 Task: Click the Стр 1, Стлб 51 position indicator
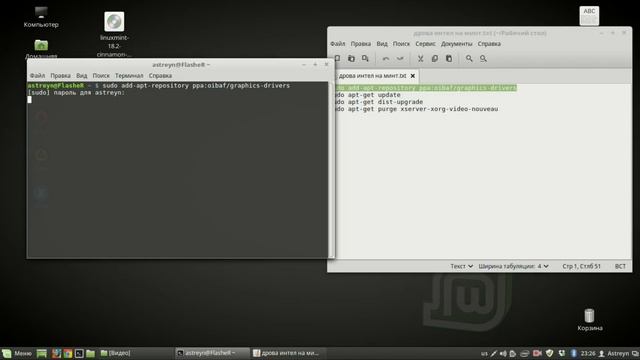tap(581, 266)
